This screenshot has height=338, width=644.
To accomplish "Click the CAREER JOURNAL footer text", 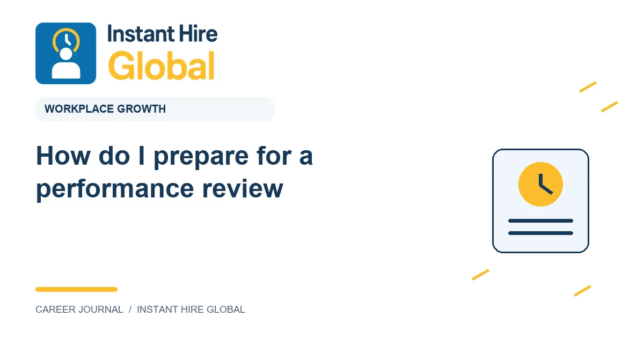I will coord(79,310).
